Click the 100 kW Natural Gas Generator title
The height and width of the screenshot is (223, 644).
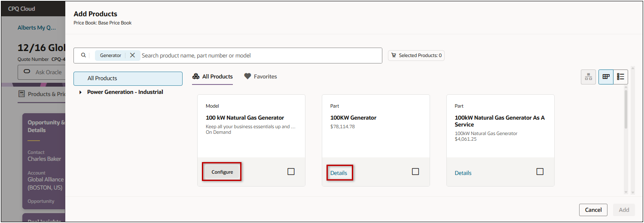(245, 118)
